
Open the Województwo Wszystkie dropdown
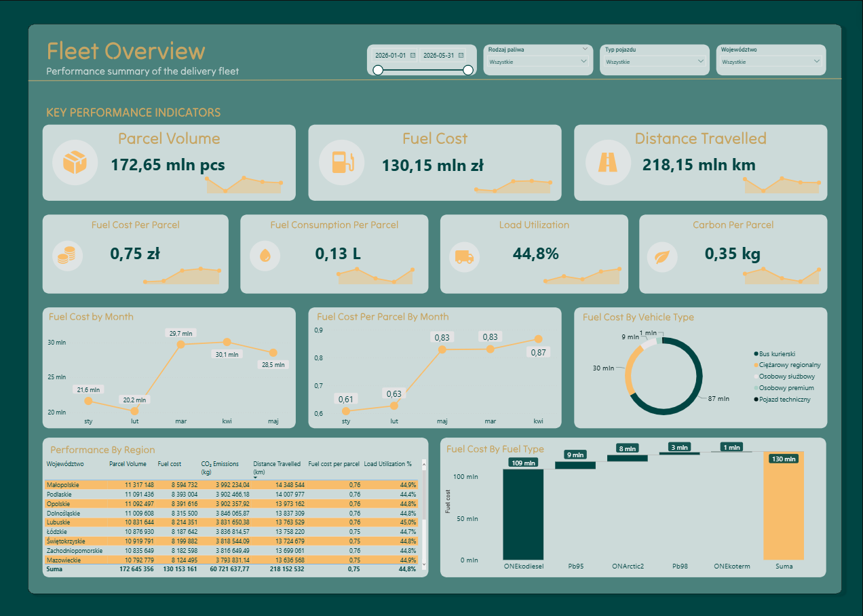[x=771, y=62]
